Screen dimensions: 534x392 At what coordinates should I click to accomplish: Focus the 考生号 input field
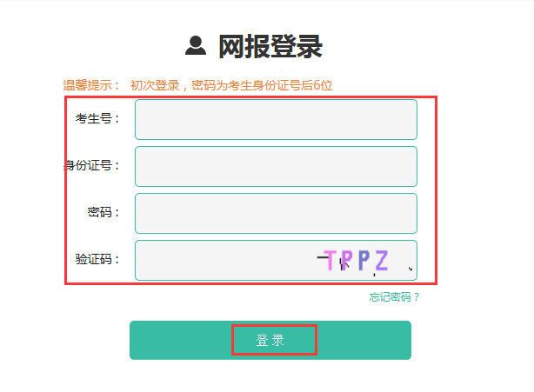pyautogui.click(x=276, y=119)
